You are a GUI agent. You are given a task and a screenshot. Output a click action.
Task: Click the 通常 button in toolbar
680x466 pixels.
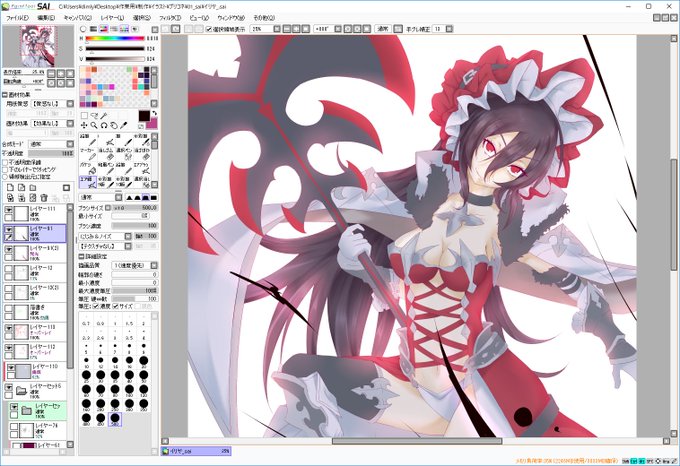382,29
